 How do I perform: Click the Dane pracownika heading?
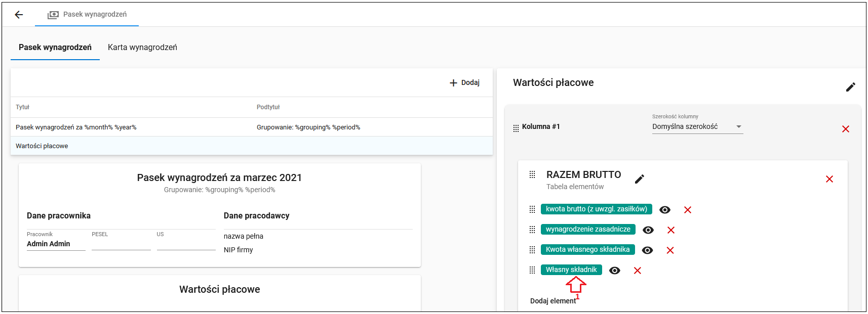point(59,215)
